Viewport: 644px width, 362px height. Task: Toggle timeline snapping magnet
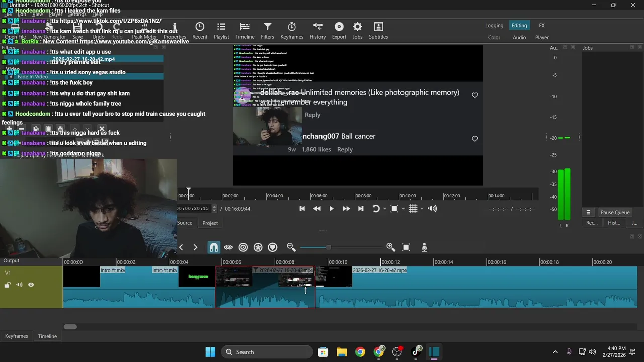[214, 247]
